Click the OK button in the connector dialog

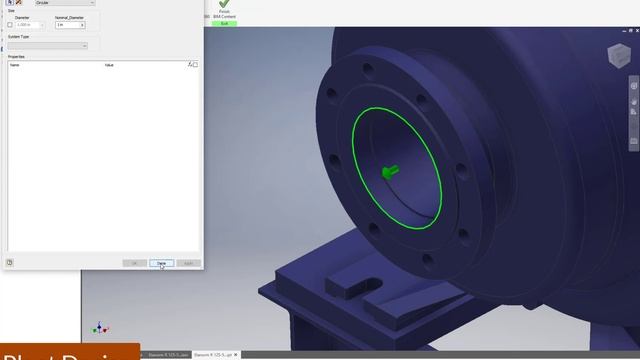pyautogui.click(x=135, y=263)
